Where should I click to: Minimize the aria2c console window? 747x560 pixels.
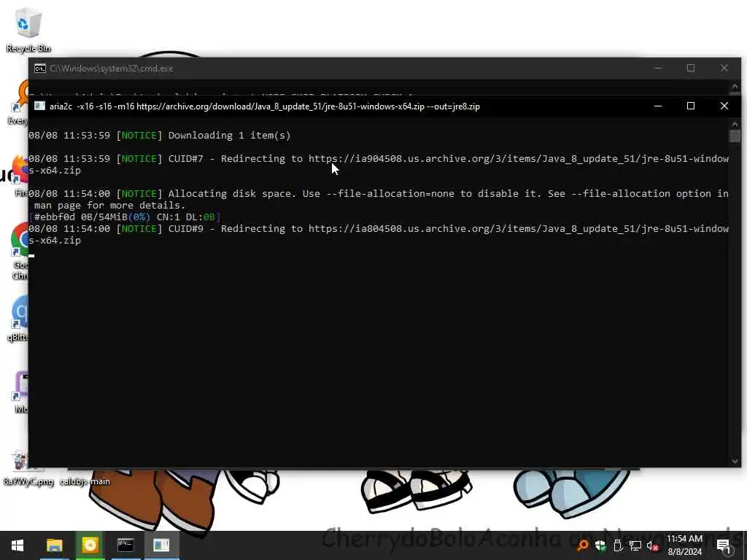658,106
